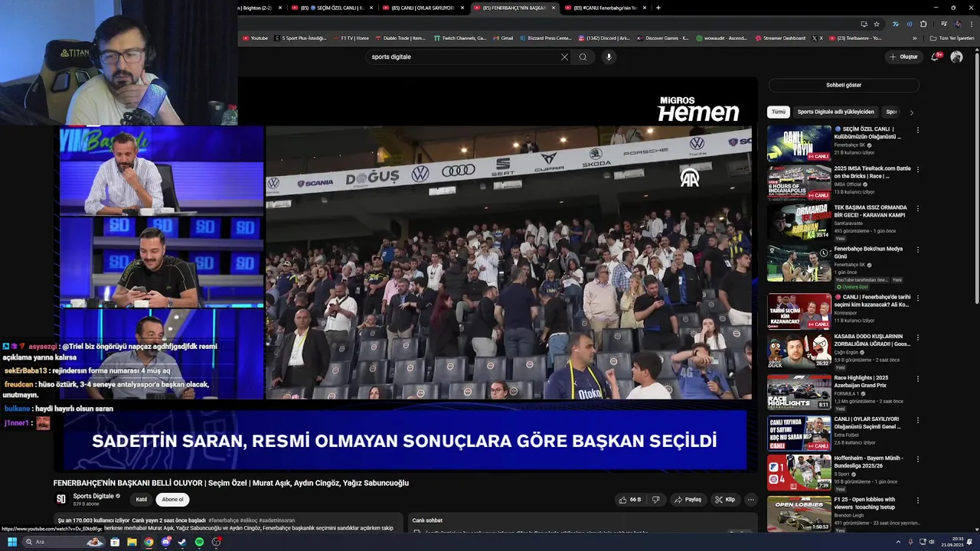Click inside the sports digitale search field
Viewport: 980px width, 551px height.
463,57
